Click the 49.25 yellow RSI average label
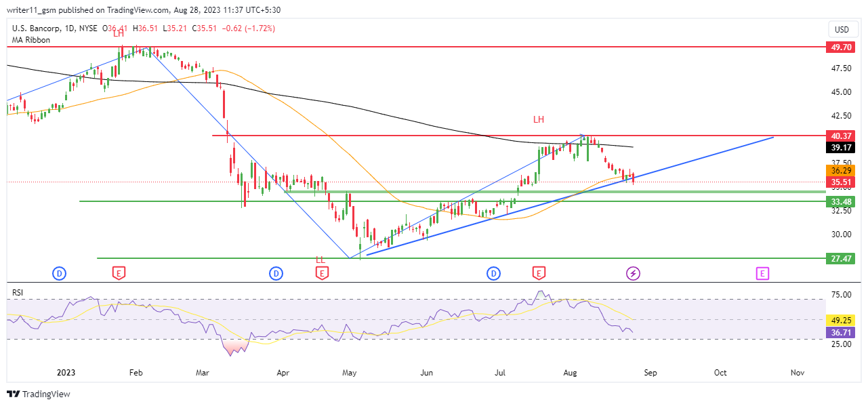This screenshot has height=406, width=868. click(x=840, y=319)
